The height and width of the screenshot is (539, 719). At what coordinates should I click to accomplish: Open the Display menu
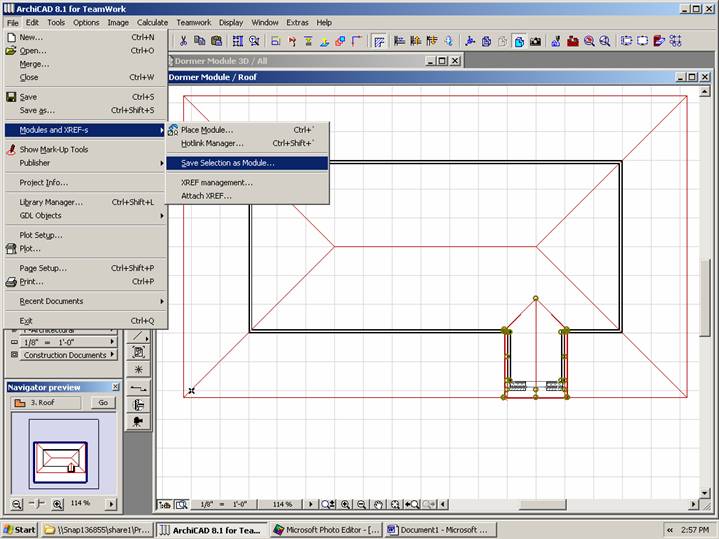coord(231,22)
